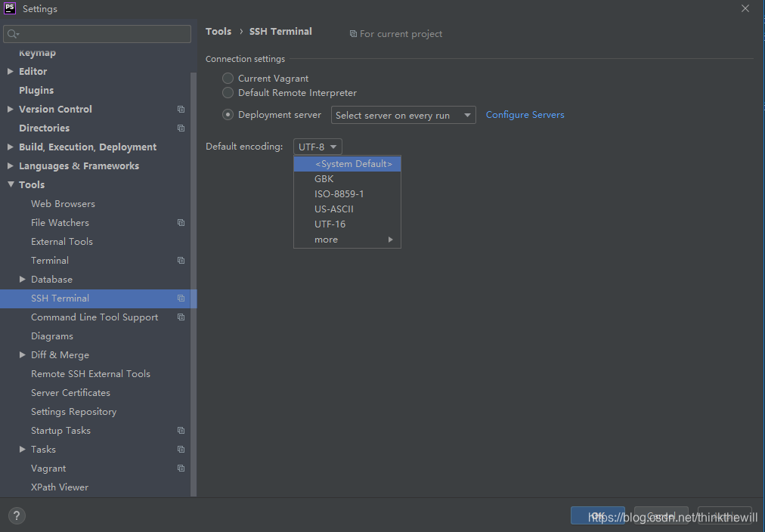Open the Select server on every run dropdown
This screenshot has height=532, width=765.
click(404, 115)
